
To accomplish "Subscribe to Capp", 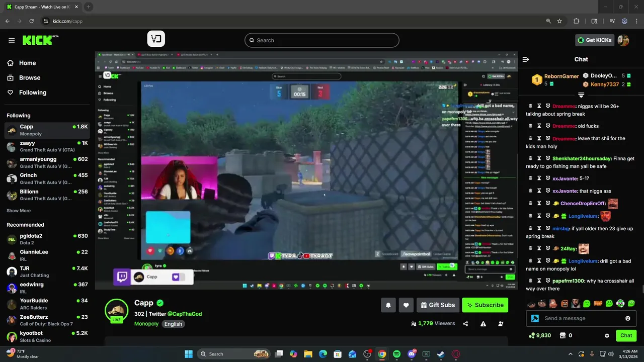I will coord(485,305).
